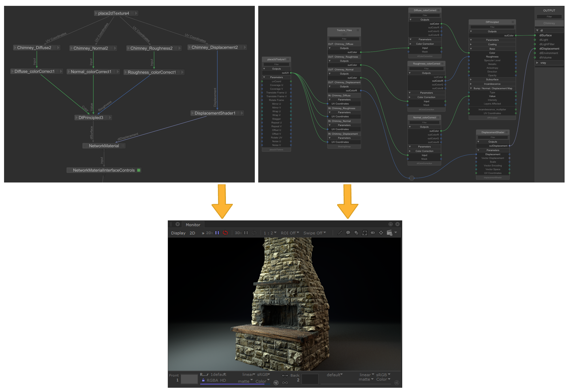Image resolution: width=570 pixels, height=392 pixels.
Task: Click the Front buffer grey swatch thumbnail
Action: tap(189, 379)
